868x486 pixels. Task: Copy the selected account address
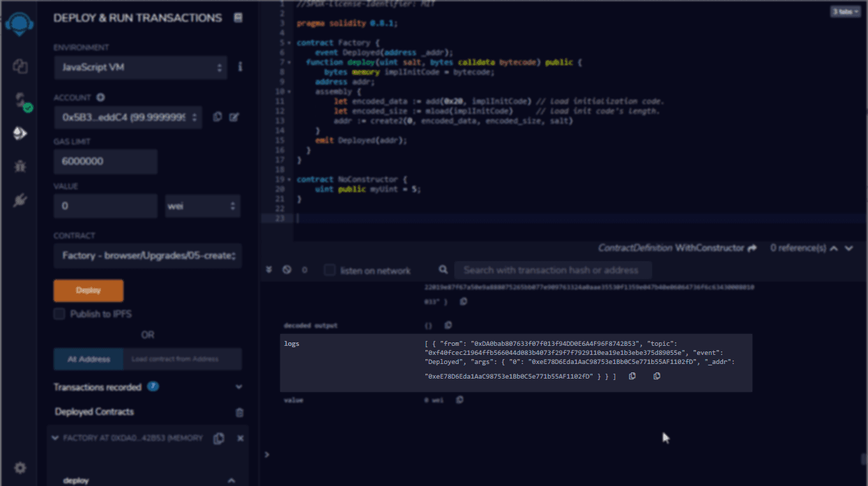tap(218, 117)
